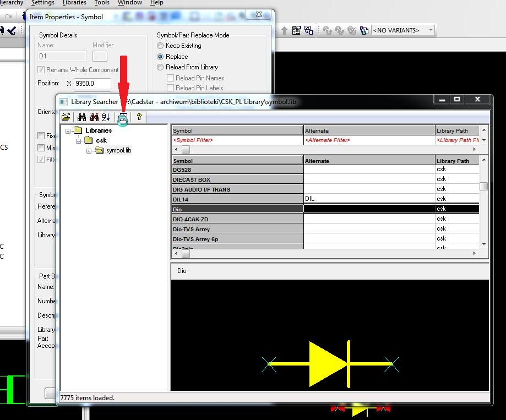The height and width of the screenshot is (420, 506).
Task: Click the Alternate column header in results list
Action: tap(369, 161)
